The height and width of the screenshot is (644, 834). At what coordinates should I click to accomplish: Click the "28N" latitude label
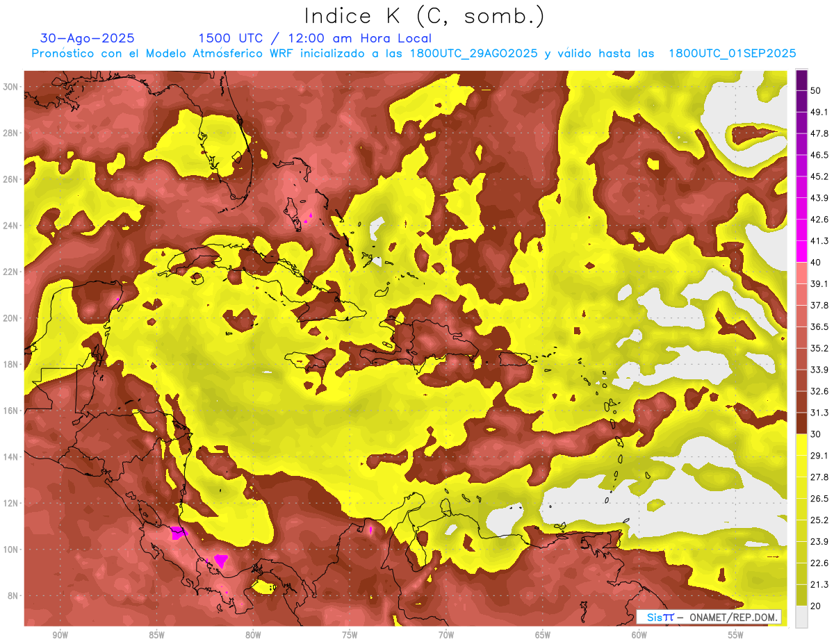(x=12, y=133)
